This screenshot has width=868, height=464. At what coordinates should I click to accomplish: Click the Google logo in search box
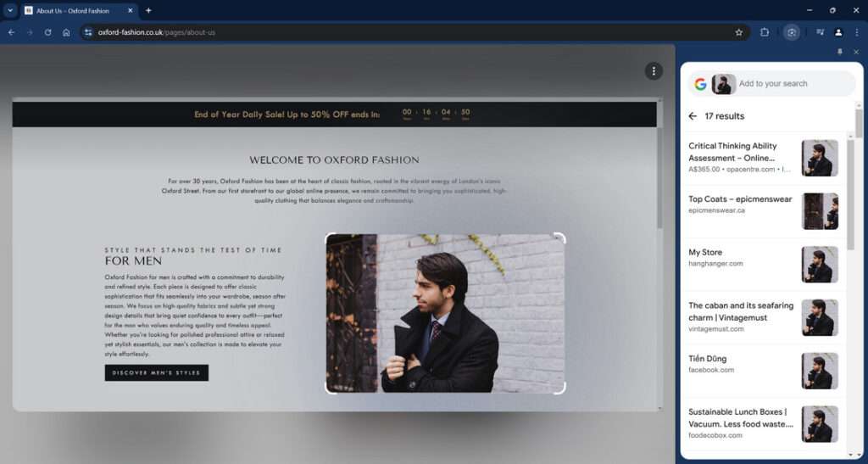[x=700, y=84]
